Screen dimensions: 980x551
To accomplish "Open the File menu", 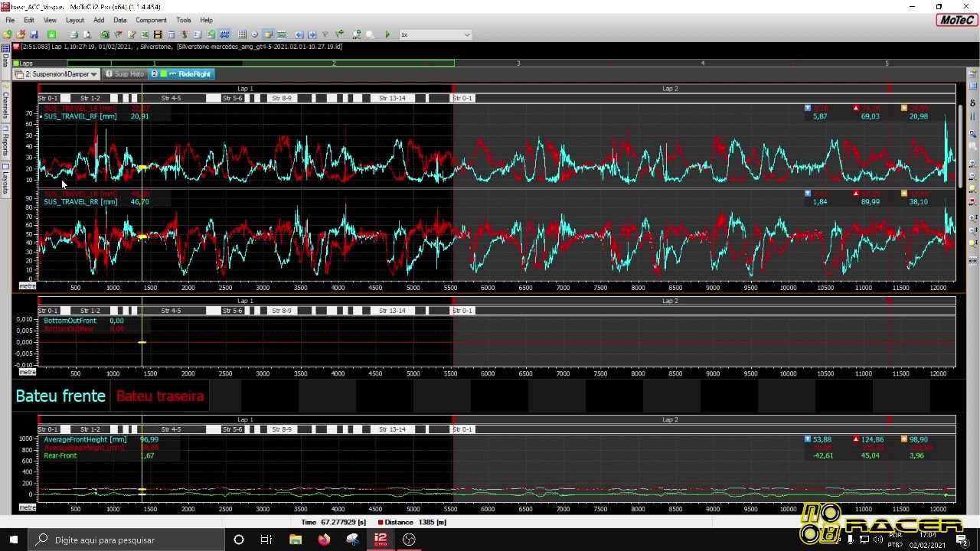I will (10, 20).
